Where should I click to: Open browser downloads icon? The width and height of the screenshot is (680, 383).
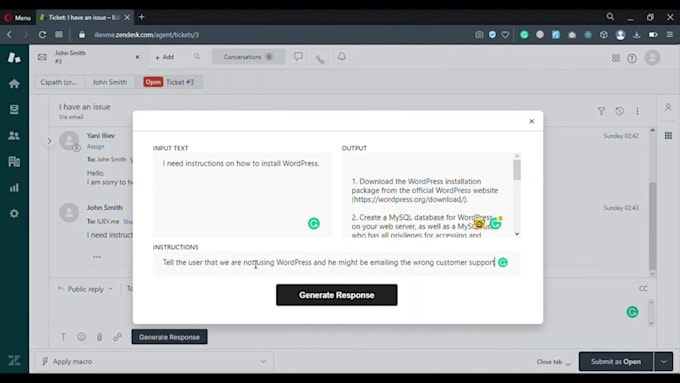pyautogui.click(x=636, y=35)
